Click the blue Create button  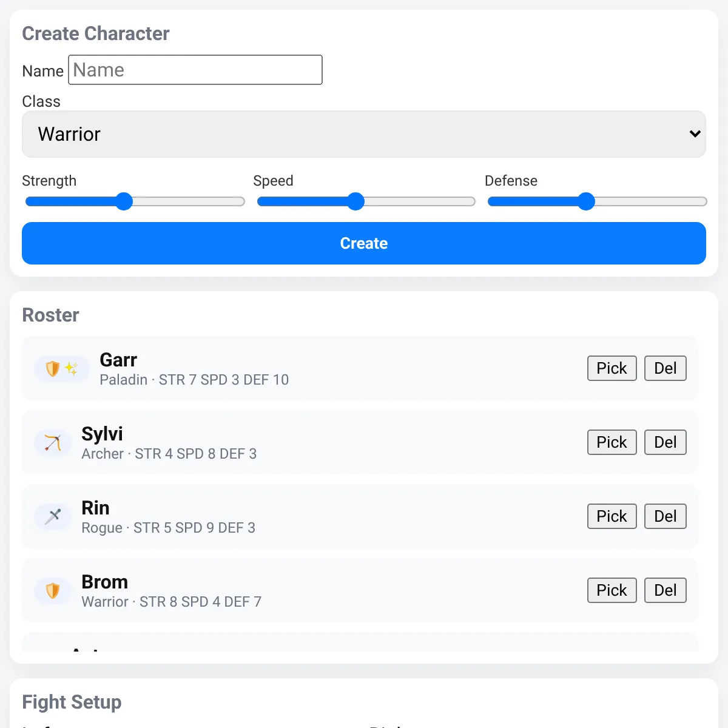pyautogui.click(x=364, y=243)
